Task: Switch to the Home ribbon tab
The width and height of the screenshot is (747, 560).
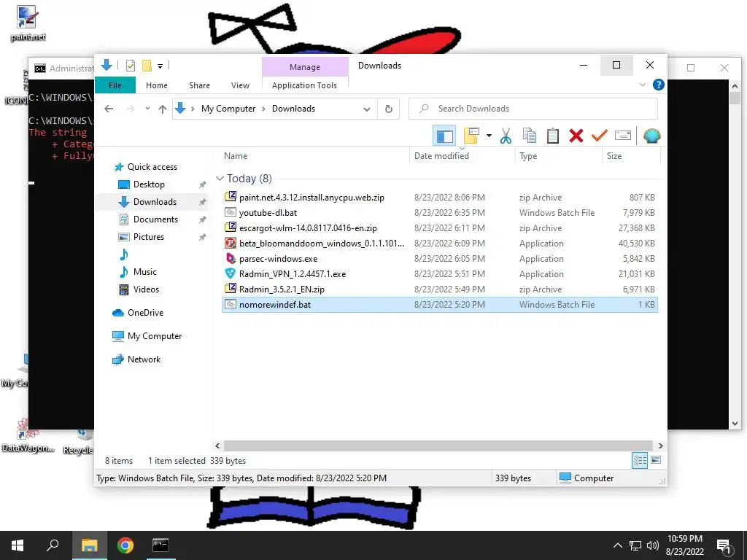Action: (157, 85)
